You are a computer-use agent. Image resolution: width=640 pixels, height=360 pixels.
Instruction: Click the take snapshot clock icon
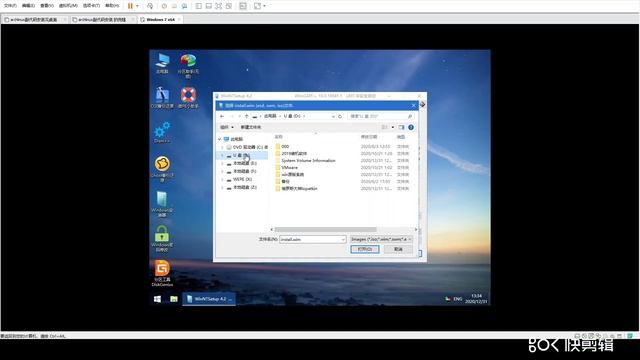[x=164, y=6]
